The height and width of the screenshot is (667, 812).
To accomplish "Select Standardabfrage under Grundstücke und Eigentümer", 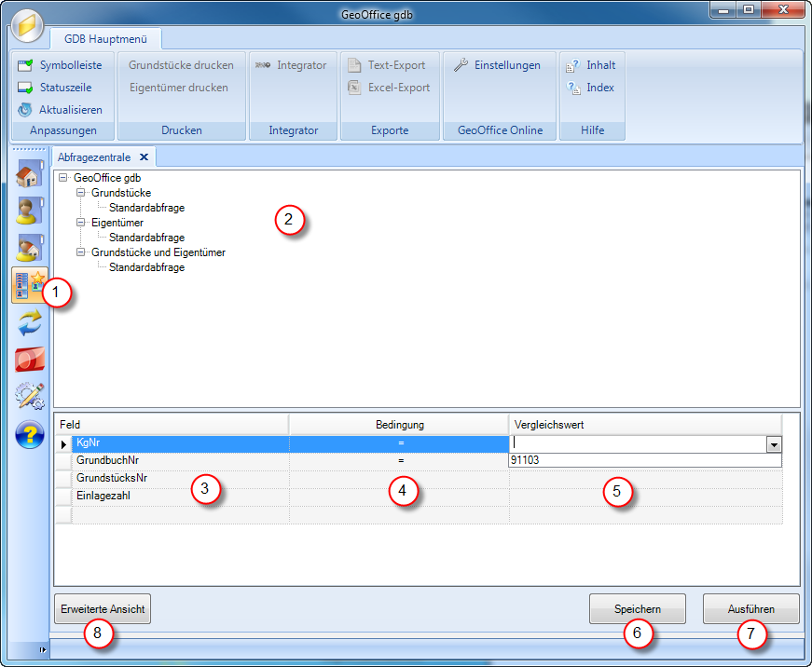I will tap(146, 267).
